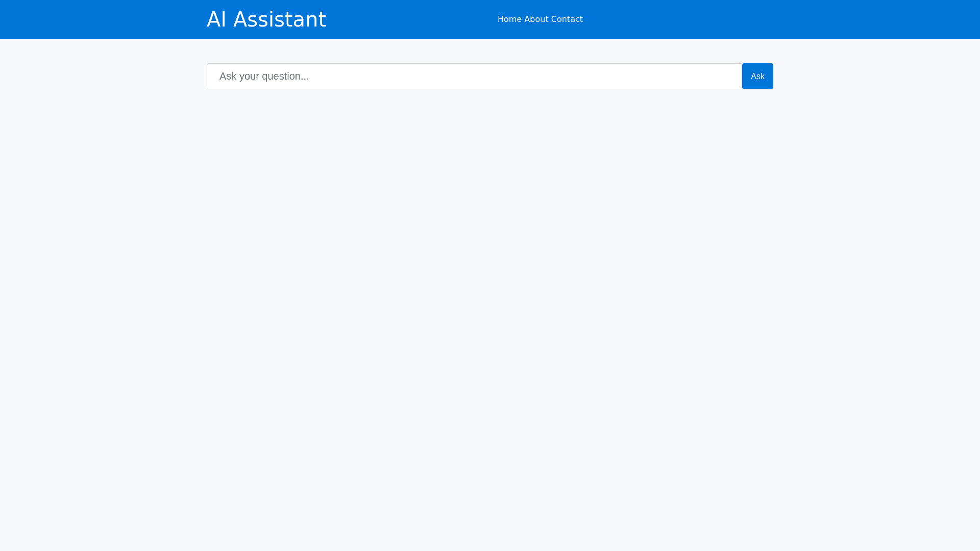This screenshot has height=551, width=980.
Task: Return to homepage via AI Assistant heading
Action: (x=266, y=19)
